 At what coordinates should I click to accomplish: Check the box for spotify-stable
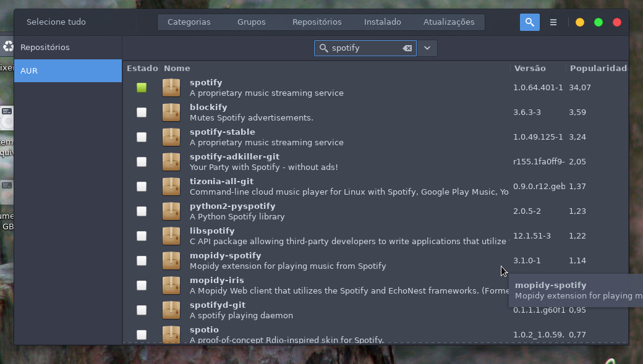pos(142,137)
